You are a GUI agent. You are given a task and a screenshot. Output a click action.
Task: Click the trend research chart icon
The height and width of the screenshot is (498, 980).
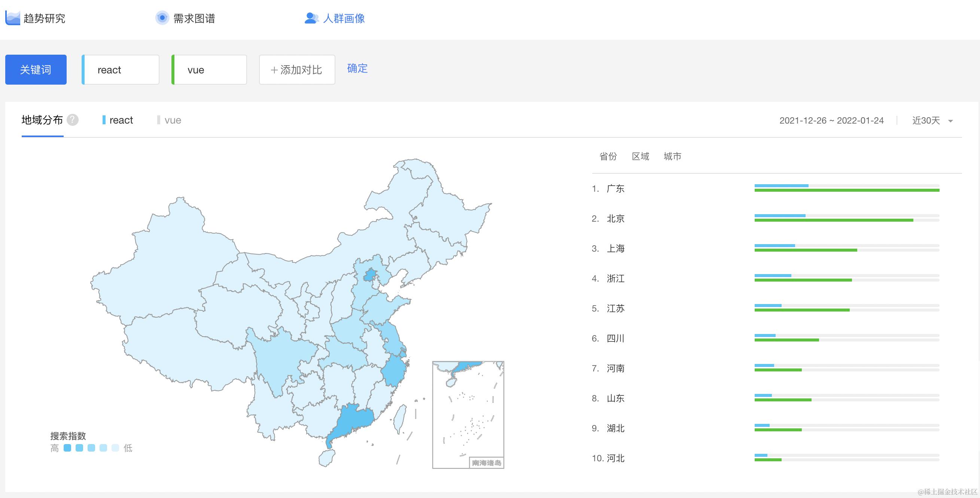coord(13,18)
